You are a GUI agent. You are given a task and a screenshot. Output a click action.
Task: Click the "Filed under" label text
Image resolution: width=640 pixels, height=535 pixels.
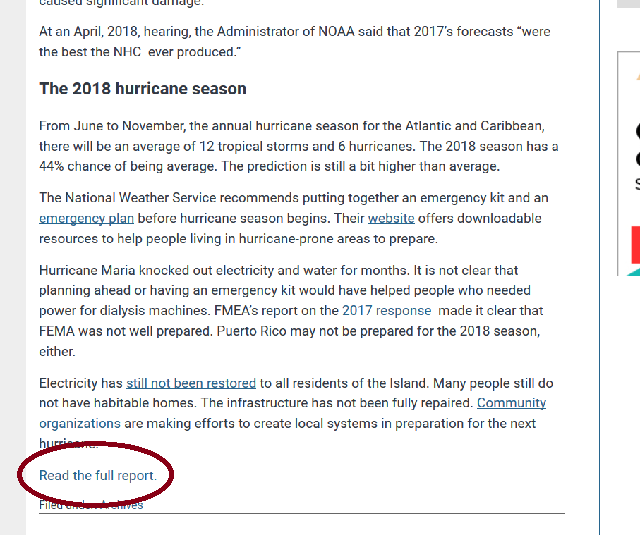[69, 505]
